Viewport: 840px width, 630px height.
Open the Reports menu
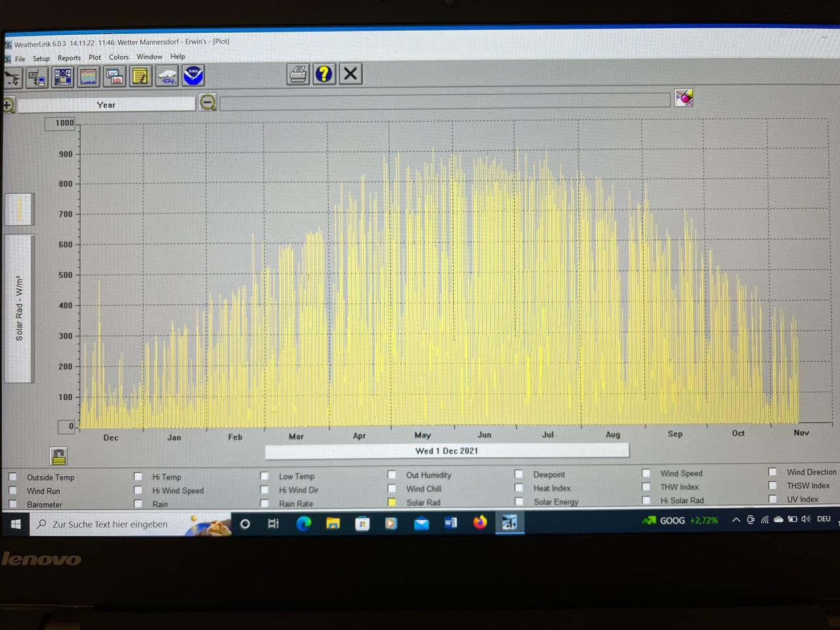pos(69,58)
